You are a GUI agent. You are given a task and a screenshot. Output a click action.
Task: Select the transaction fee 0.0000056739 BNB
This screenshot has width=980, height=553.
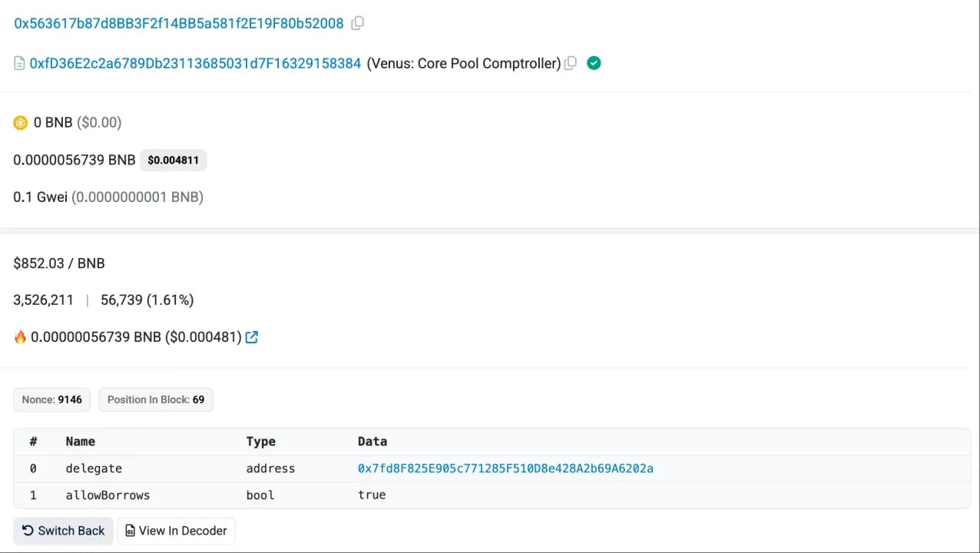[x=74, y=160]
